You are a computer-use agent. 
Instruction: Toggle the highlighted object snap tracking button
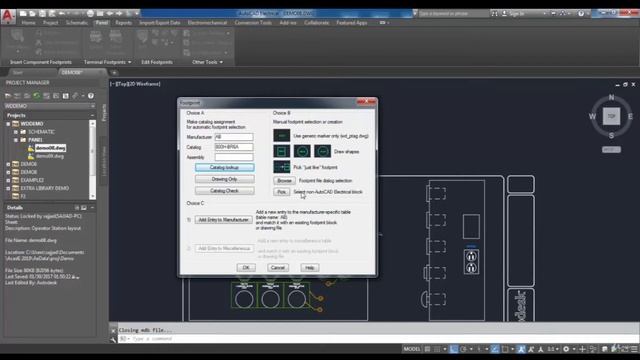(x=495, y=349)
